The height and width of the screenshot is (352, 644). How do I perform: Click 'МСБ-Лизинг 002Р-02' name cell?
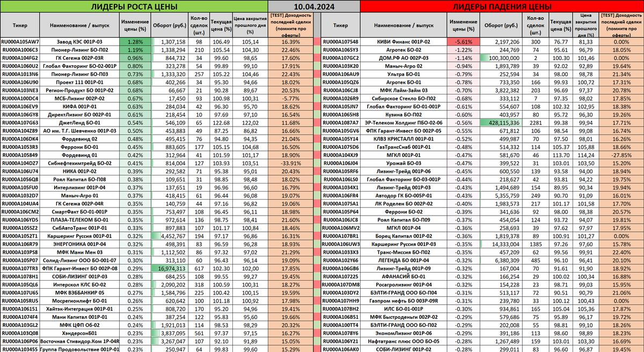click(79, 98)
